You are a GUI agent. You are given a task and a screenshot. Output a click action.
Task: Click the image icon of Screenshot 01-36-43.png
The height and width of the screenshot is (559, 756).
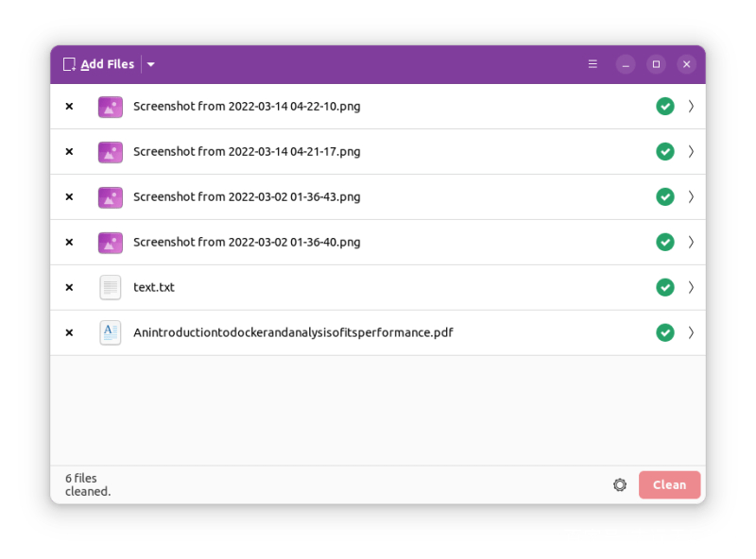tap(111, 197)
